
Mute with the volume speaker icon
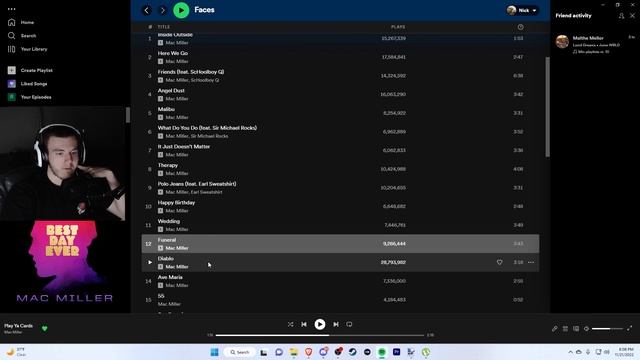tap(587, 329)
